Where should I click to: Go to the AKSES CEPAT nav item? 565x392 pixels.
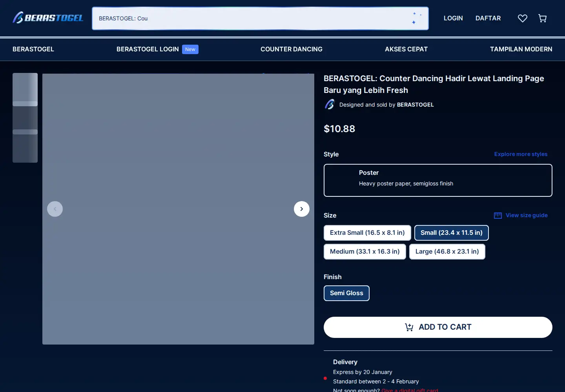pos(406,49)
